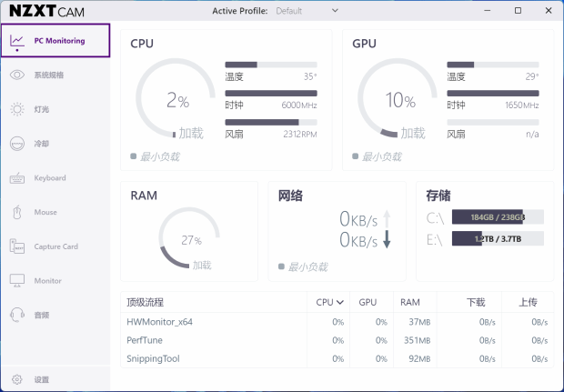Click the Capture Card icon
564x392 pixels.
click(x=17, y=246)
